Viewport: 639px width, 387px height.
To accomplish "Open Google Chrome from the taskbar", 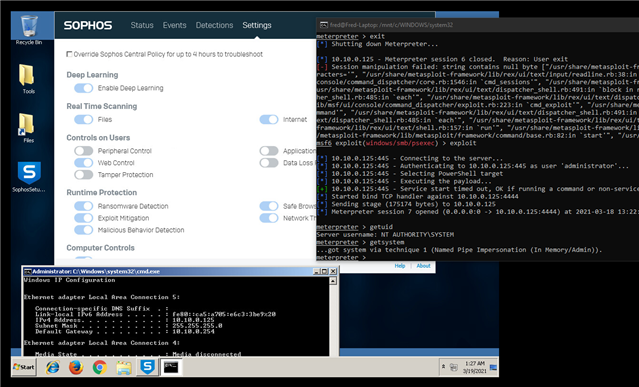I will coord(99,367).
